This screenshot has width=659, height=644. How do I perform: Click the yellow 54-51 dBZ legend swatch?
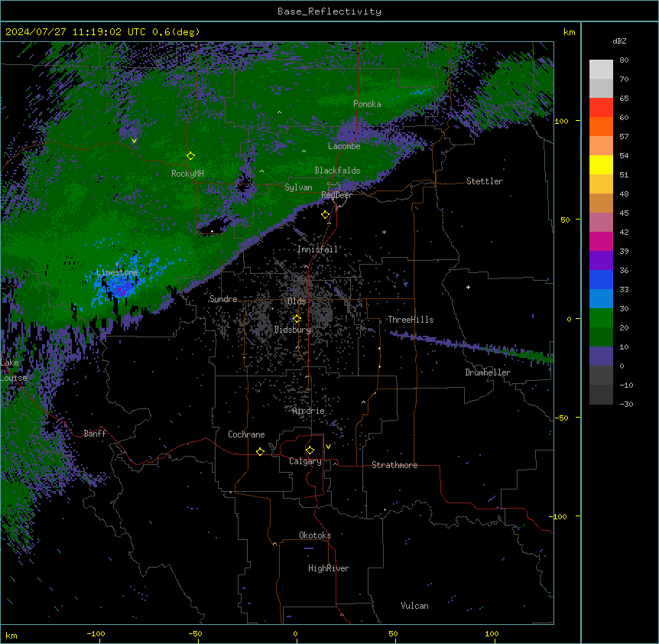[x=601, y=164]
